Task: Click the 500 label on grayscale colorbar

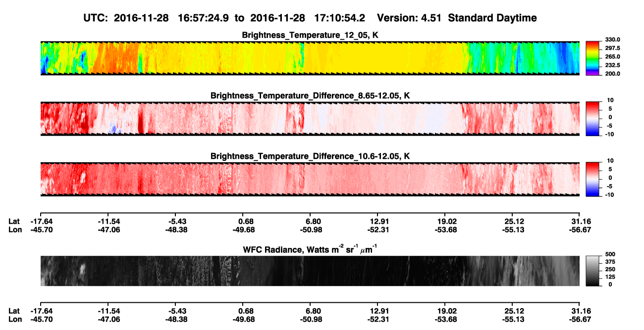Action: 610,254
